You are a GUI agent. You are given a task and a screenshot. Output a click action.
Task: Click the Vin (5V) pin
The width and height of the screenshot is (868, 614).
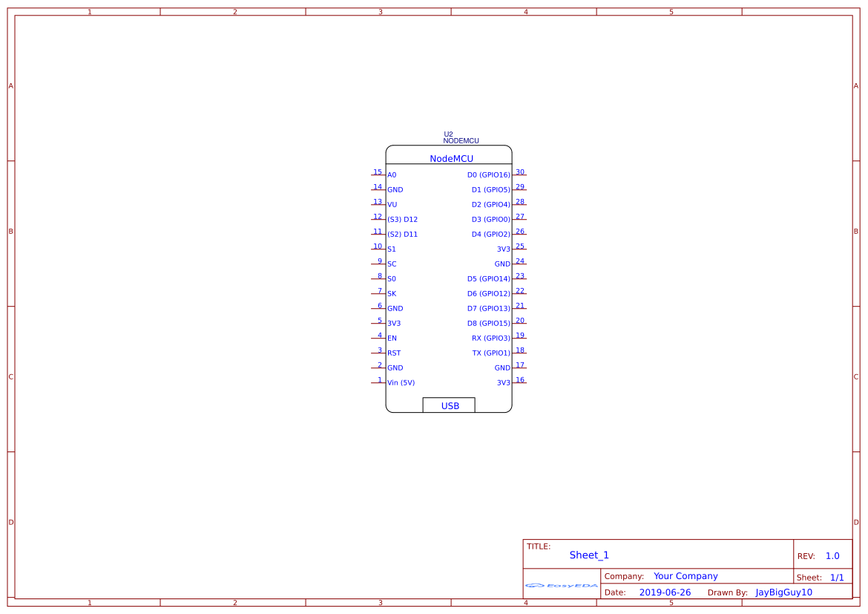400,382
